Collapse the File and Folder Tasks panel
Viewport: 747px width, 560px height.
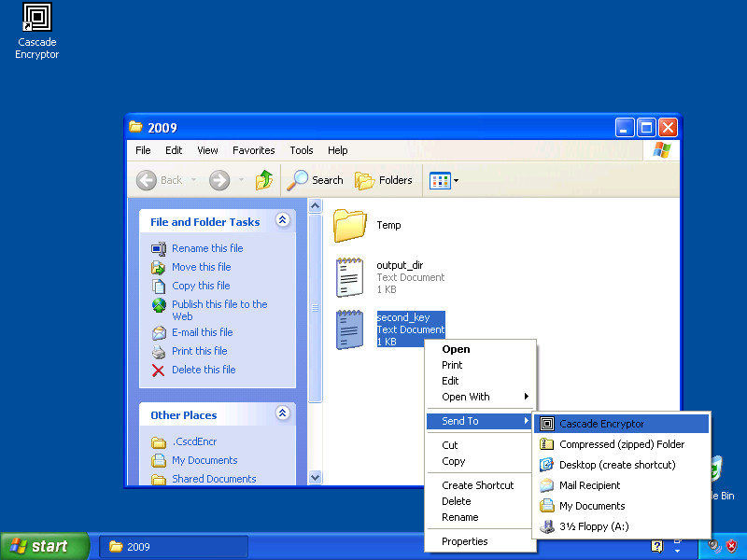(283, 220)
